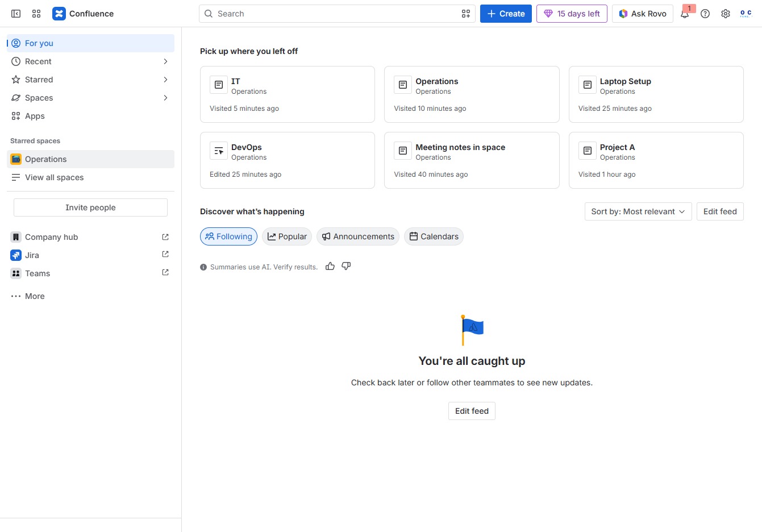This screenshot has height=532, width=762.
Task: Open the Laptop Setup card
Action: pyautogui.click(x=656, y=94)
